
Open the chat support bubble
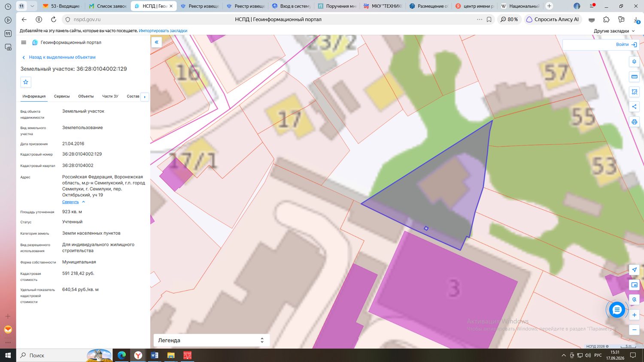pyautogui.click(x=617, y=310)
